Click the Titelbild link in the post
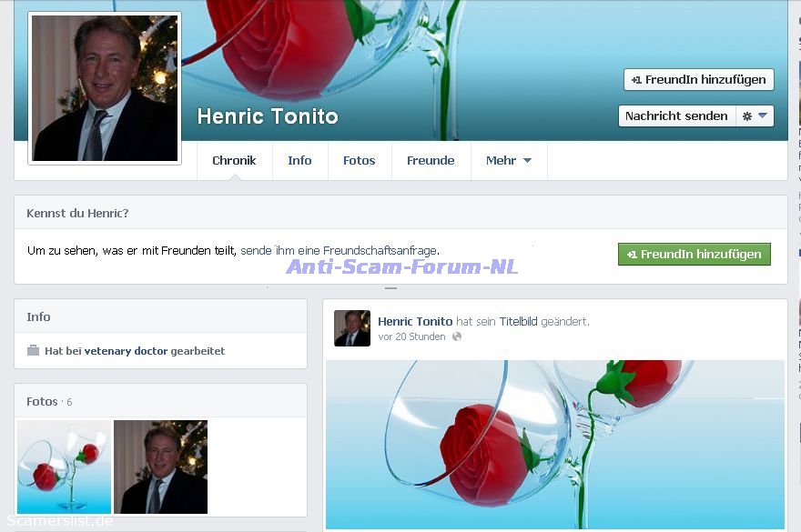This screenshot has width=801, height=532. pos(518,321)
